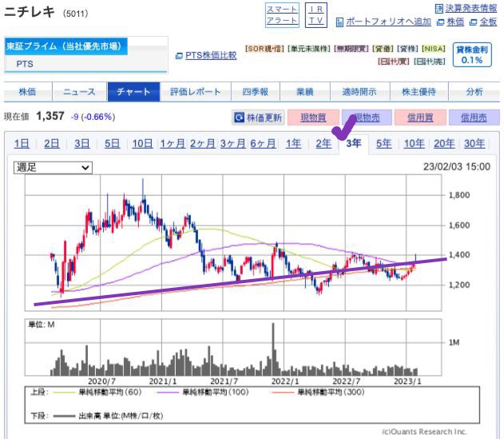Viewport: 504px width, 439px height.
Task: Select the 東証プライム market tab
Action: (65, 46)
